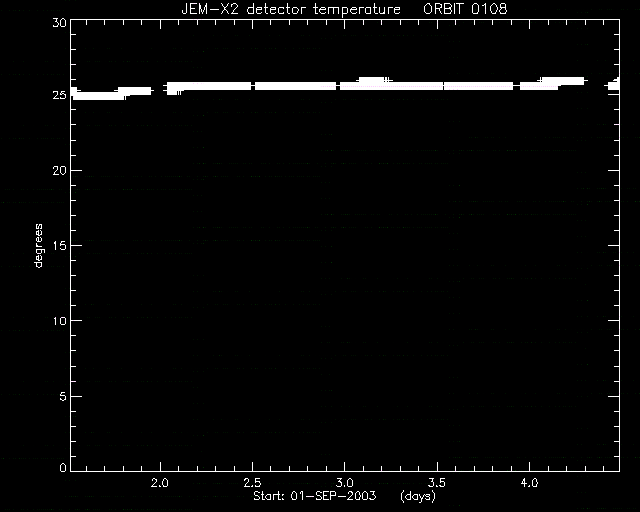Click the 'ORBIT 0108' text in title
This screenshot has width=640, height=512.
click(x=465, y=9)
